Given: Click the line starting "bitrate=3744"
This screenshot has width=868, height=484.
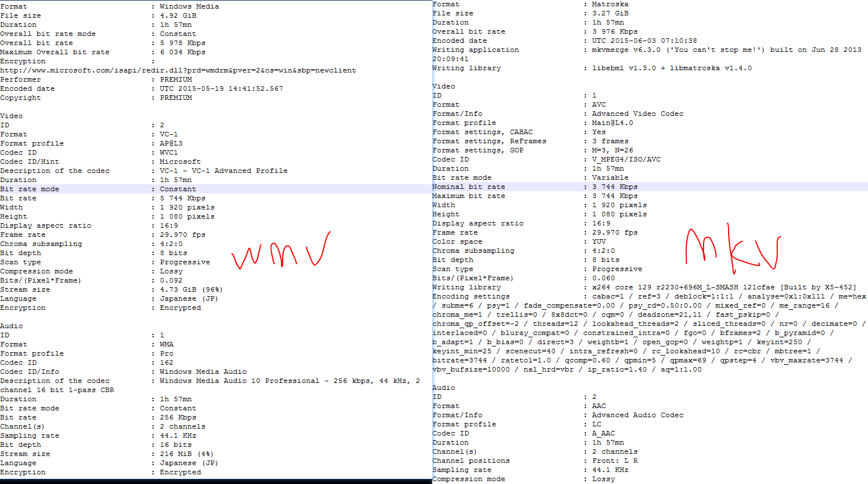Looking at the screenshot, I should pyautogui.click(x=642, y=360).
